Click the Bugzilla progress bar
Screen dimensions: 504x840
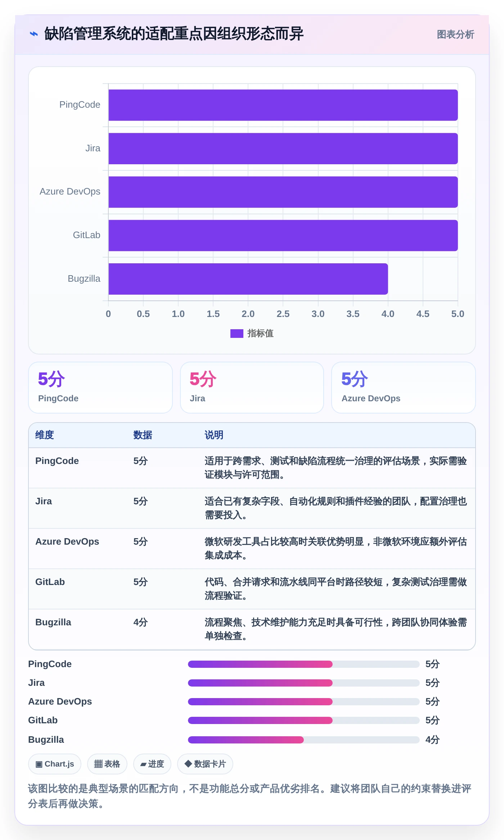click(304, 740)
